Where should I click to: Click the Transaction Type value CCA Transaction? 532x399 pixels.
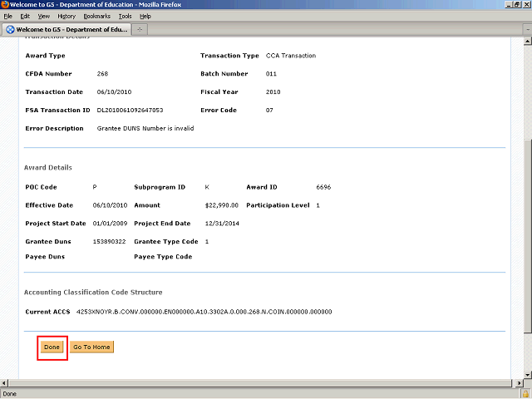[x=291, y=56]
